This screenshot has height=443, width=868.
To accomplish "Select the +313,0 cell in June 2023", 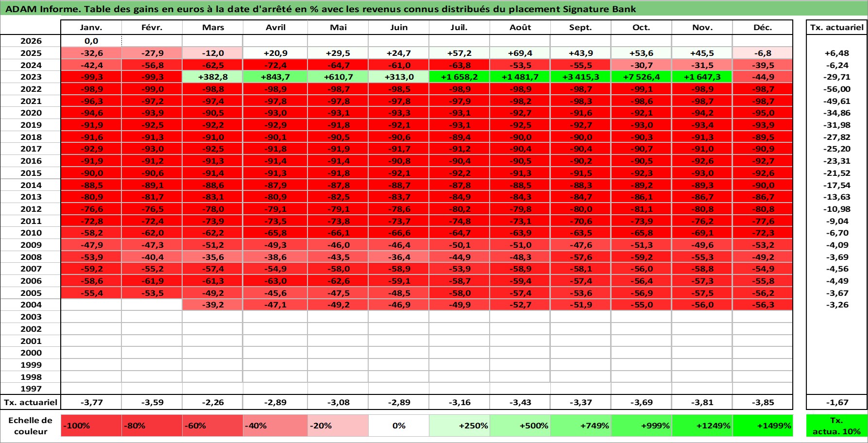I will pyautogui.click(x=399, y=77).
